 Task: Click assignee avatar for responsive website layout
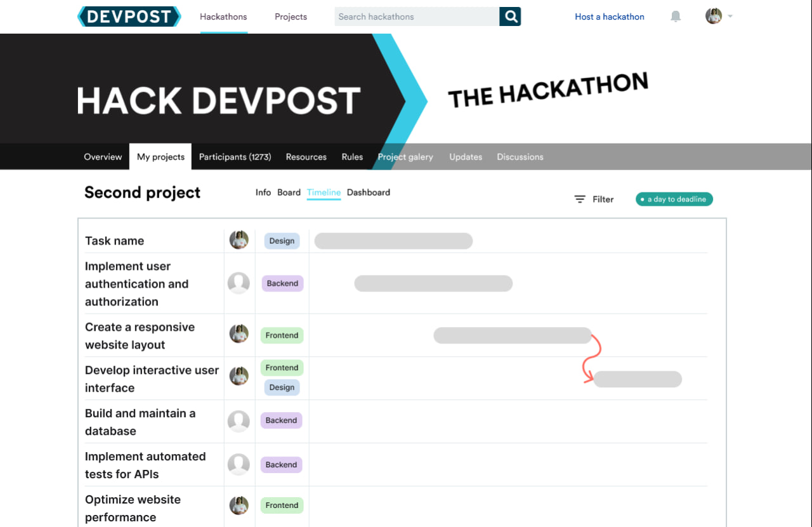point(239,334)
